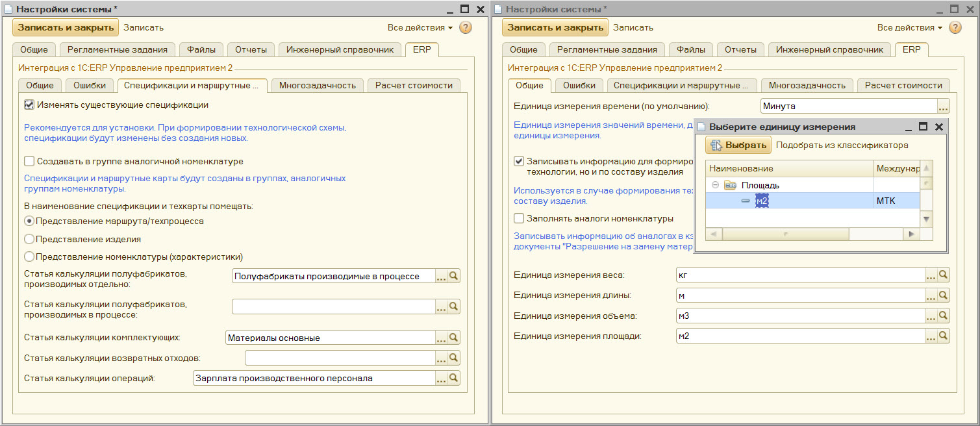Click magnifier for Статья калькуляции возвратных отходов
The width and height of the screenshot is (980, 426).
[x=454, y=358]
